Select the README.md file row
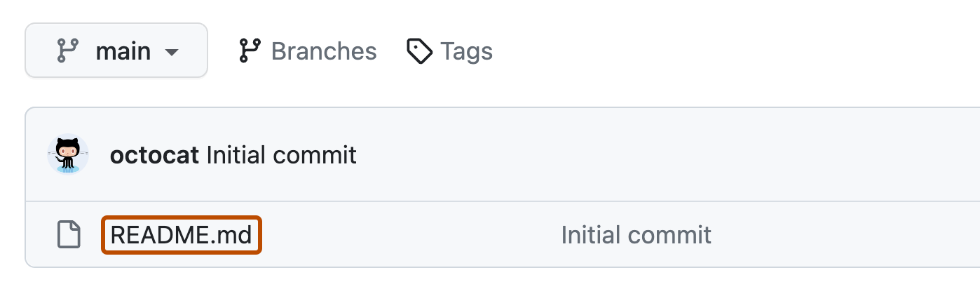The image size is (980, 289). (421, 235)
